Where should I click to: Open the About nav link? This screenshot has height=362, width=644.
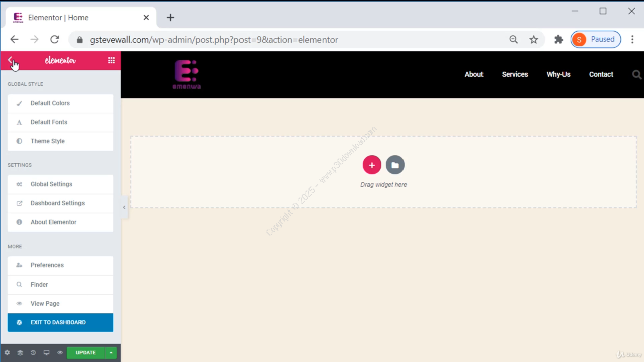474,74
